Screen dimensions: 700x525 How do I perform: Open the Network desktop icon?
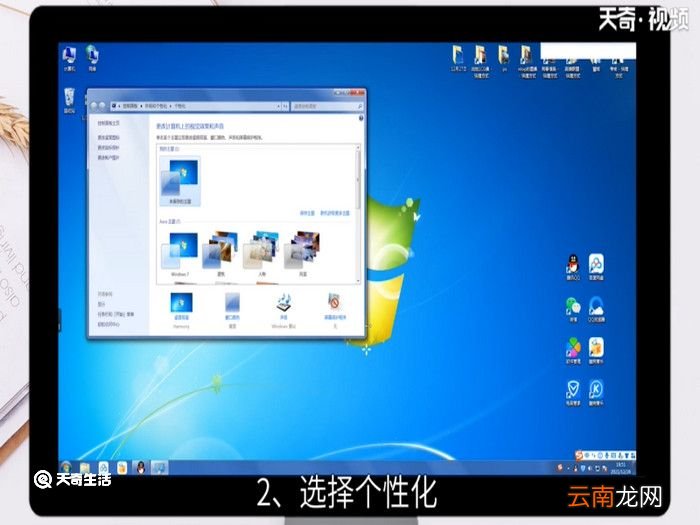[x=92, y=58]
